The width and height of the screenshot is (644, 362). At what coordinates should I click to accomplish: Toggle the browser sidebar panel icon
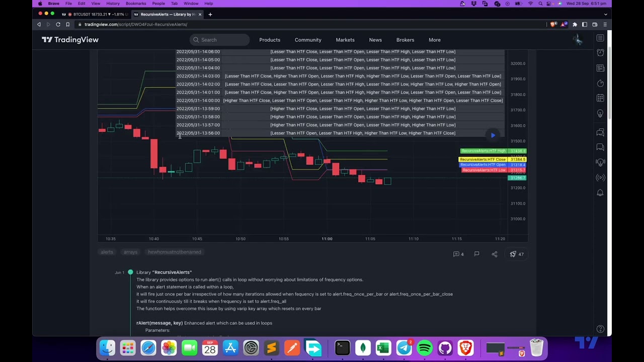[x=585, y=24]
